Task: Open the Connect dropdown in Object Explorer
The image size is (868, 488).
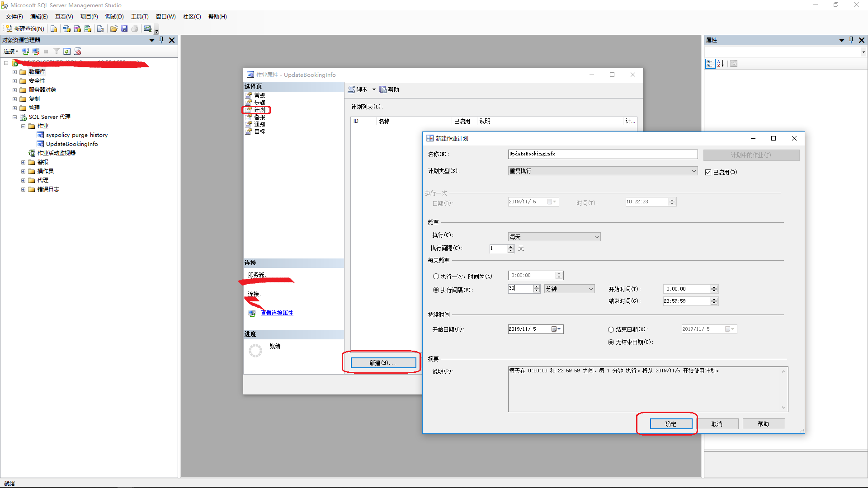Action: click(11, 51)
